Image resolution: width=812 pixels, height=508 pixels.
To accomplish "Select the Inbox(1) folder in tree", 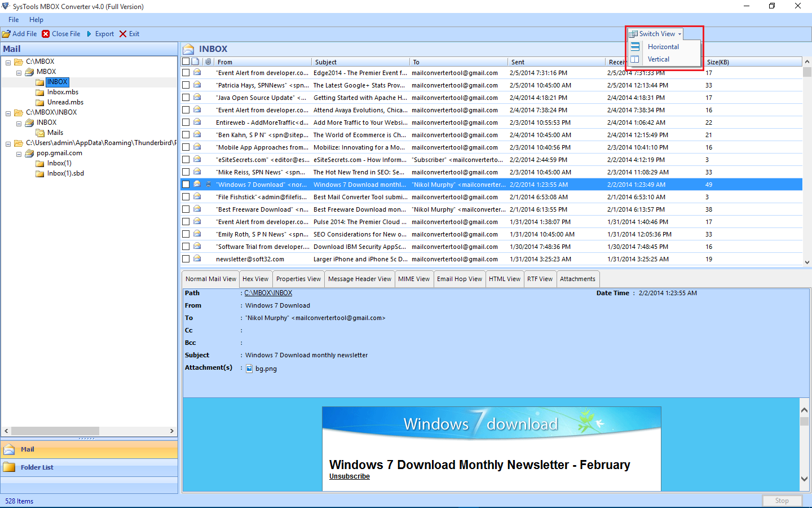I will 59,163.
